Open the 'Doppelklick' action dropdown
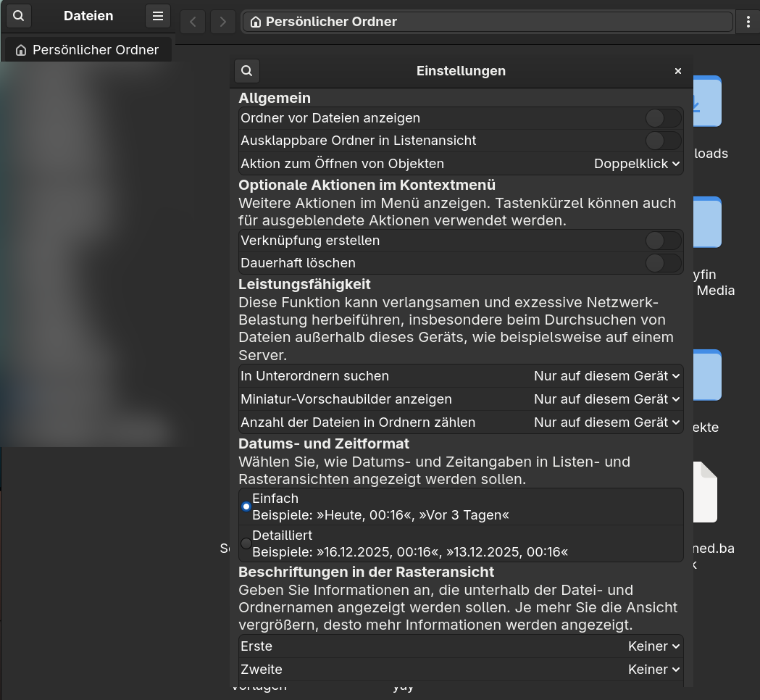Screen dimensions: 760x700 coord(637,164)
